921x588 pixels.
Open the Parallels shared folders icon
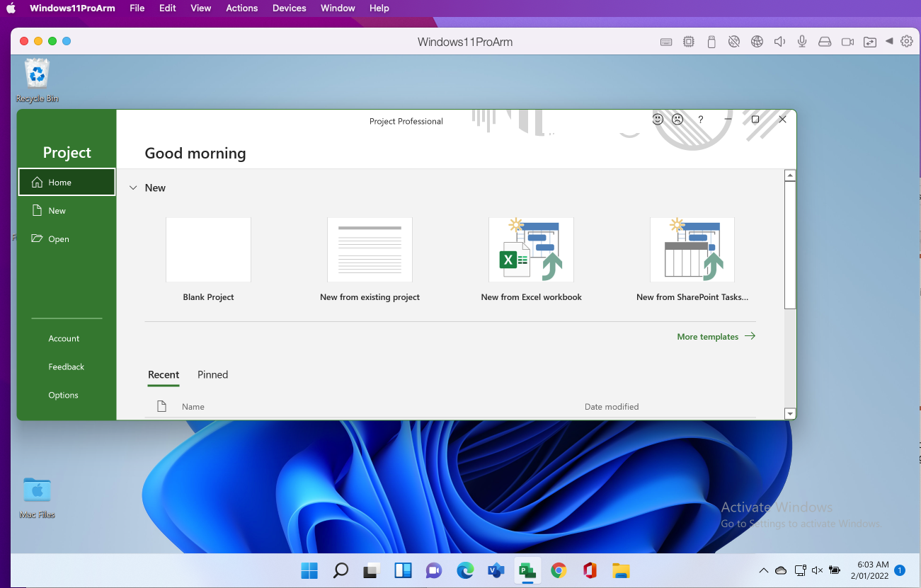point(870,42)
